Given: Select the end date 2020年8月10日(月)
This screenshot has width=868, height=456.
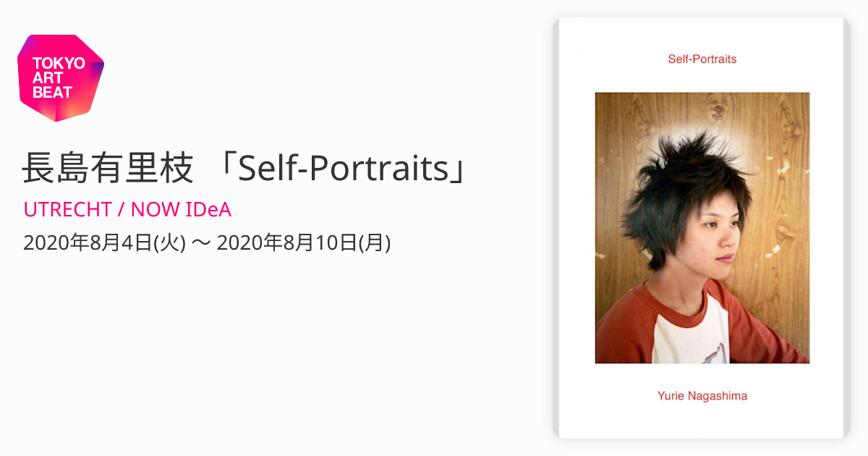Looking at the screenshot, I should pos(304,243).
